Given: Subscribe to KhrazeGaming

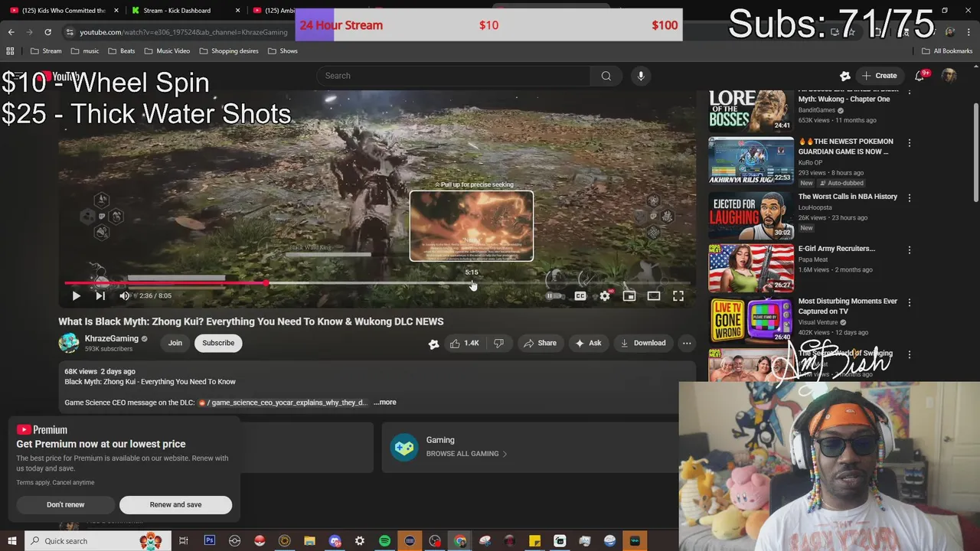Looking at the screenshot, I should (x=218, y=343).
